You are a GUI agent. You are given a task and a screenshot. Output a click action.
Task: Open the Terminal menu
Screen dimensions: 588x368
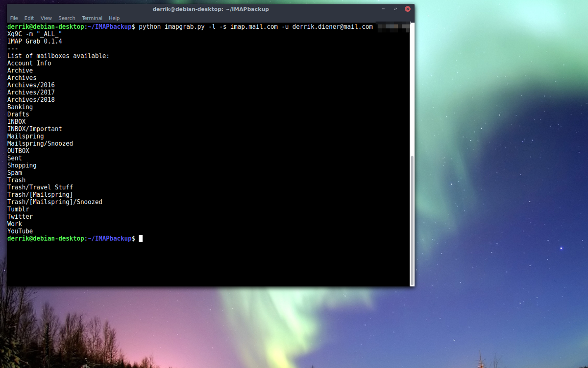click(92, 18)
